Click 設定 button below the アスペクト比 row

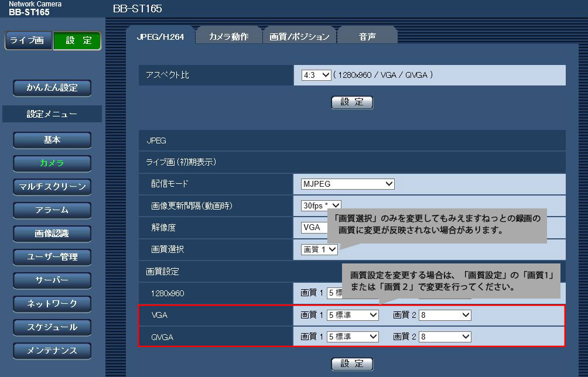[352, 102]
